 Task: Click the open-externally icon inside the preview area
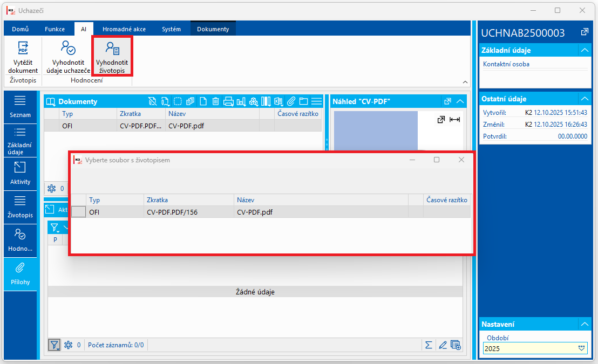441,120
